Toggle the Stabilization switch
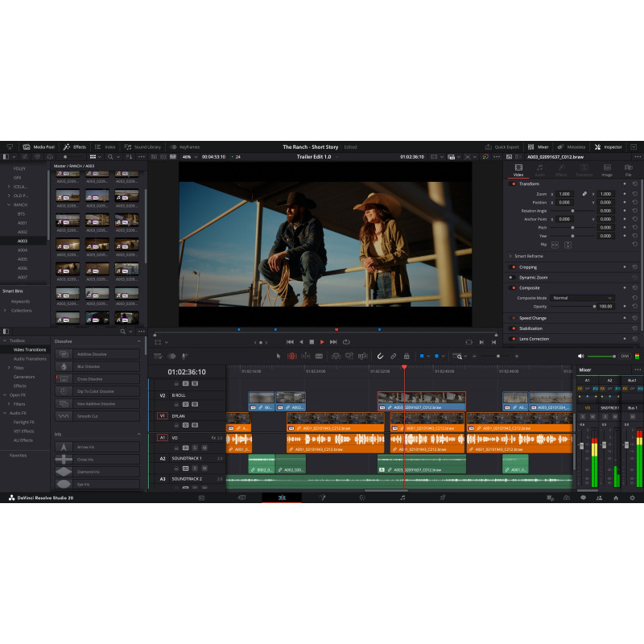The height and width of the screenshot is (644, 644). (x=513, y=328)
